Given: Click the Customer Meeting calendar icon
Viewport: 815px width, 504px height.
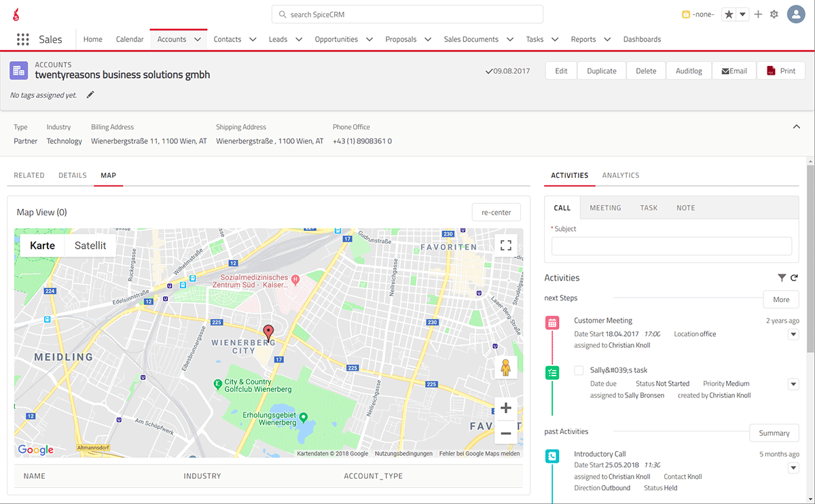Looking at the screenshot, I should coord(553,323).
